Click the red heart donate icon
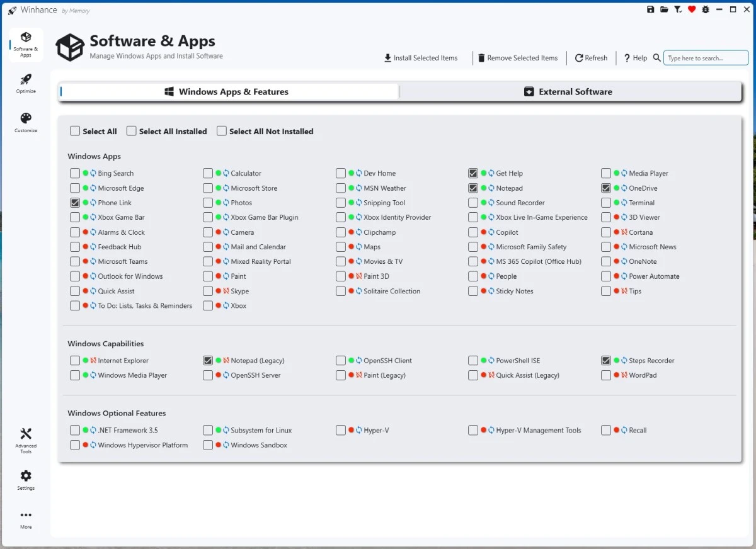The image size is (756, 549). (692, 9)
